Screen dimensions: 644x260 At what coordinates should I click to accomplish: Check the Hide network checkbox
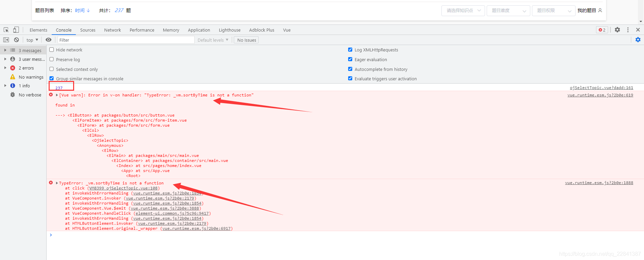(x=52, y=50)
